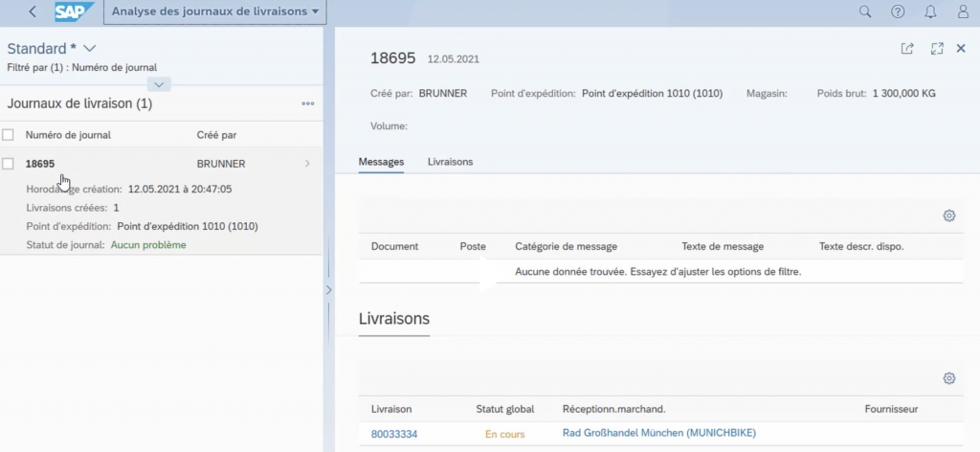Open the Analyse des journaux de livraisons dropdown
Viewport: 980px width, 452px height.
point(214,11)
